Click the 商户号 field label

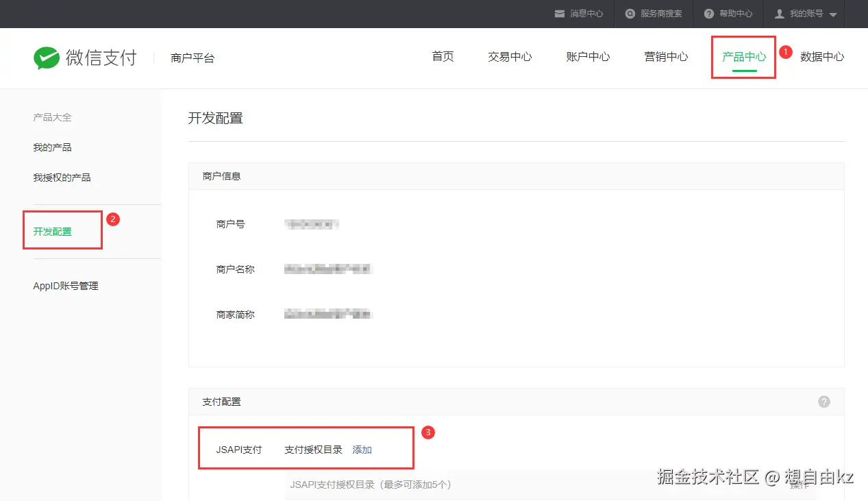coord(230,224)
